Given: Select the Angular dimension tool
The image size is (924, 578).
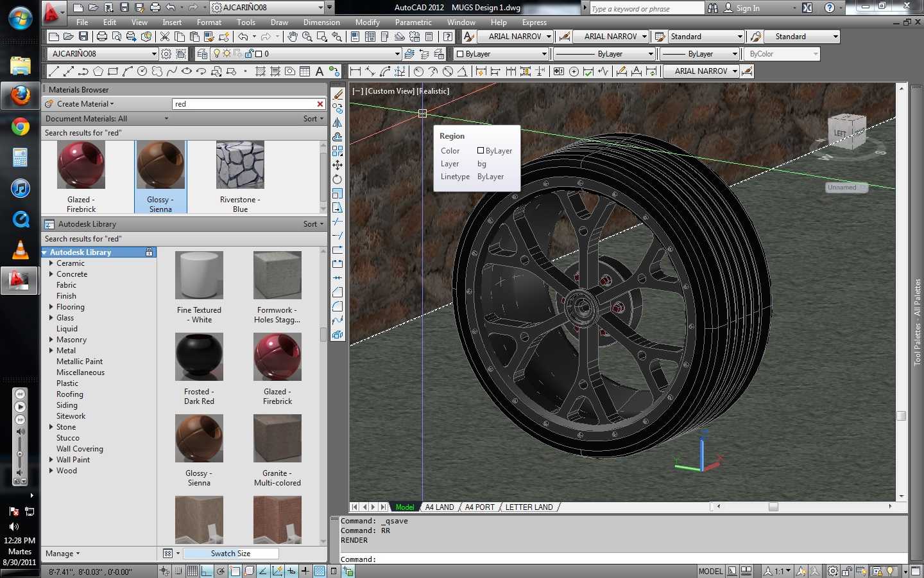Looking at the screenshot, I should pos(462,71).
